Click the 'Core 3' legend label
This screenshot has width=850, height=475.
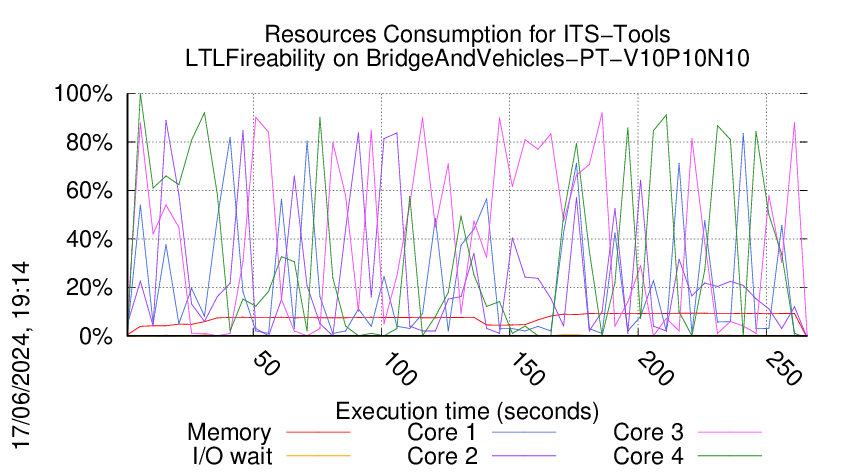click(x=648, y=432)
